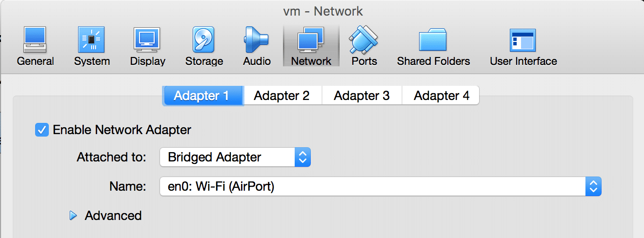Viewport: 644px width, 238px height.
Task: Switch to the Adapter 3 tab
Action: tap(362, 96)
